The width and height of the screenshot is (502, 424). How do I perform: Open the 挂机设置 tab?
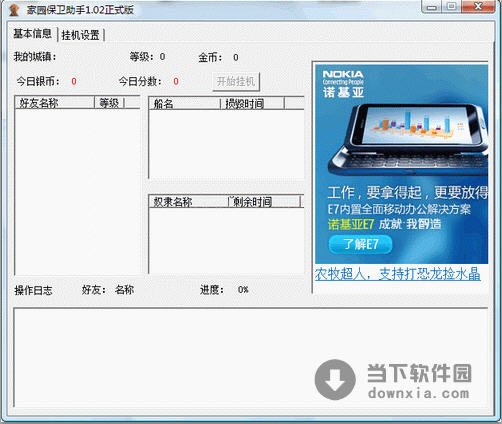pos(80,35)
